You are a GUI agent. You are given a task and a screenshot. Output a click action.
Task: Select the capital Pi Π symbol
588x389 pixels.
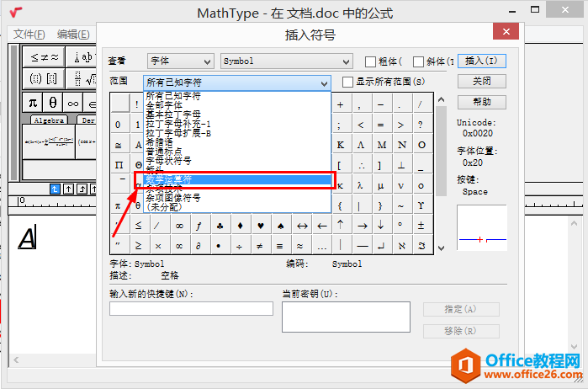[119, 166]
